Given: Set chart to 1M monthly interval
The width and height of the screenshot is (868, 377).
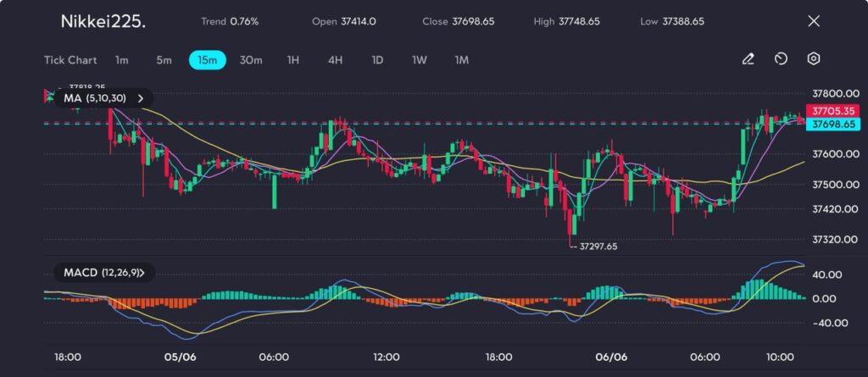Looking at the screenshot, I should pos(462,60).
